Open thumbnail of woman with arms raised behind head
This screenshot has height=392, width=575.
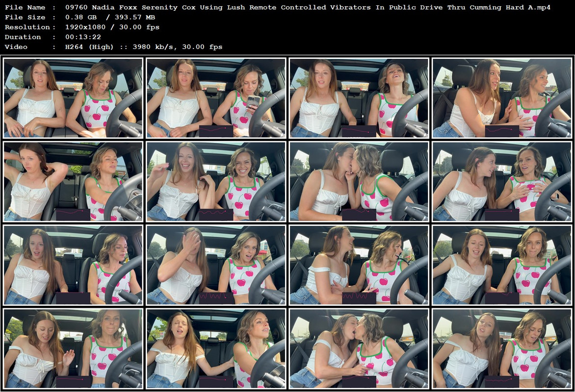73,182
